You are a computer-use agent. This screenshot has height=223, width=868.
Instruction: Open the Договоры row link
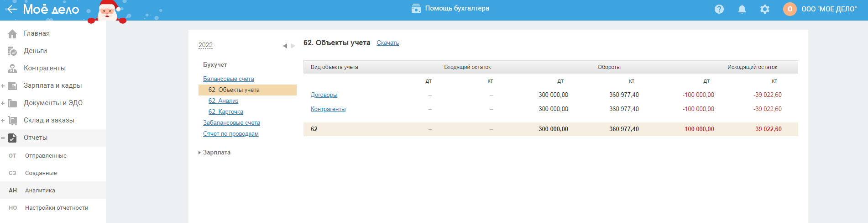point(324,95)
